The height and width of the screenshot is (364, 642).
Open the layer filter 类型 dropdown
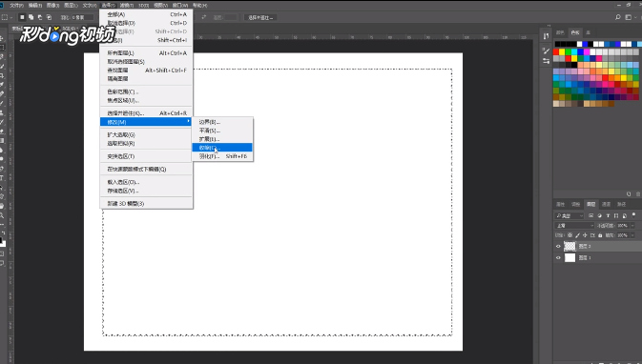point(570,215)
